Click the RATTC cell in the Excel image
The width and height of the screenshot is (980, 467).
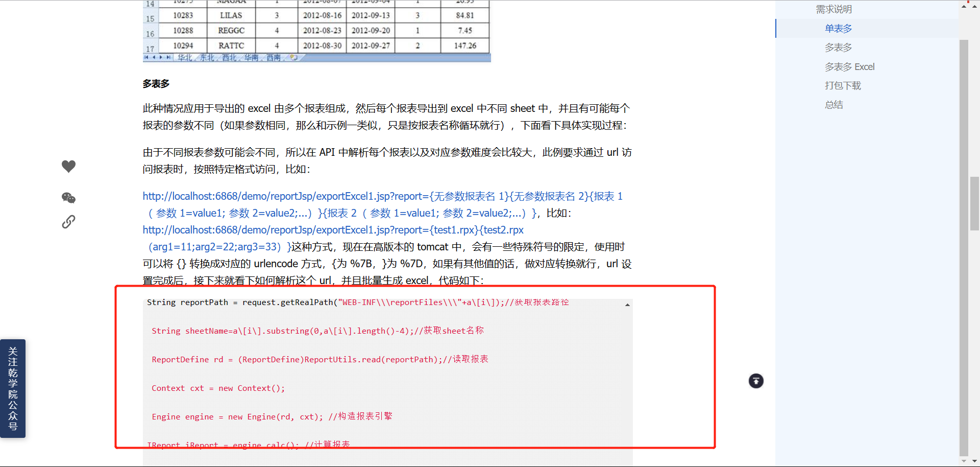pyautogui.click(x=231, y=45)
